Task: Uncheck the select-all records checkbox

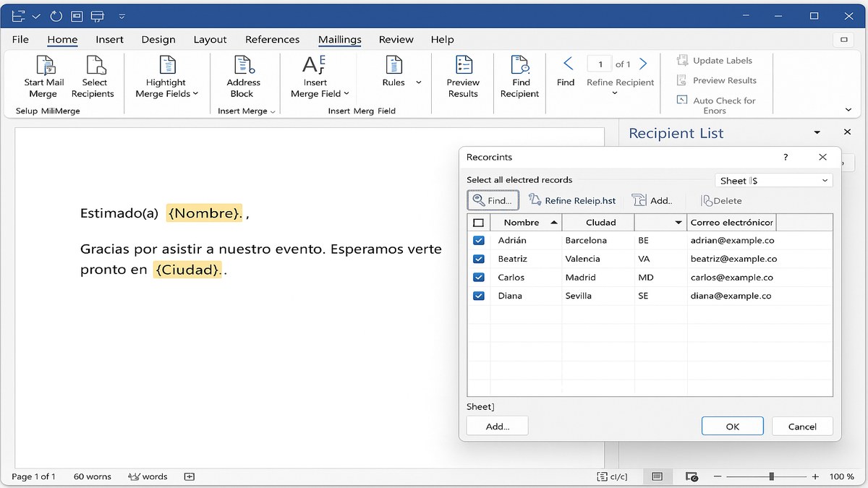Action: pyautogui.click(x=478, y=222)
